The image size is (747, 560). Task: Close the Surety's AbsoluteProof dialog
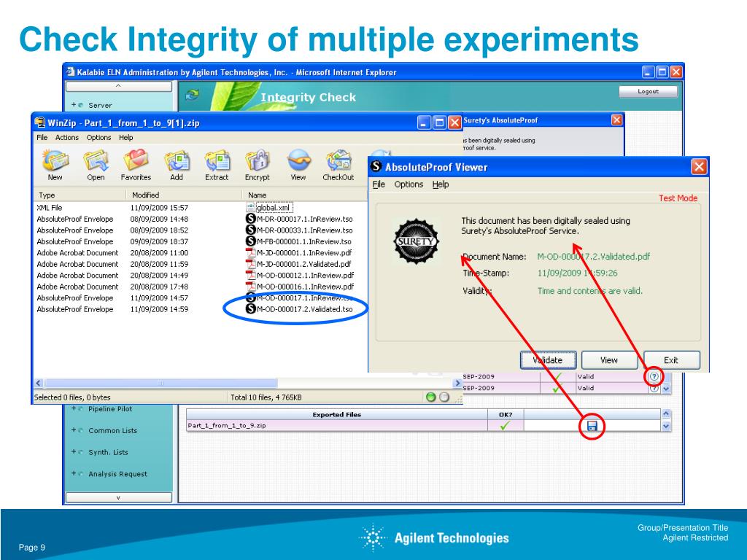(616, 120)
